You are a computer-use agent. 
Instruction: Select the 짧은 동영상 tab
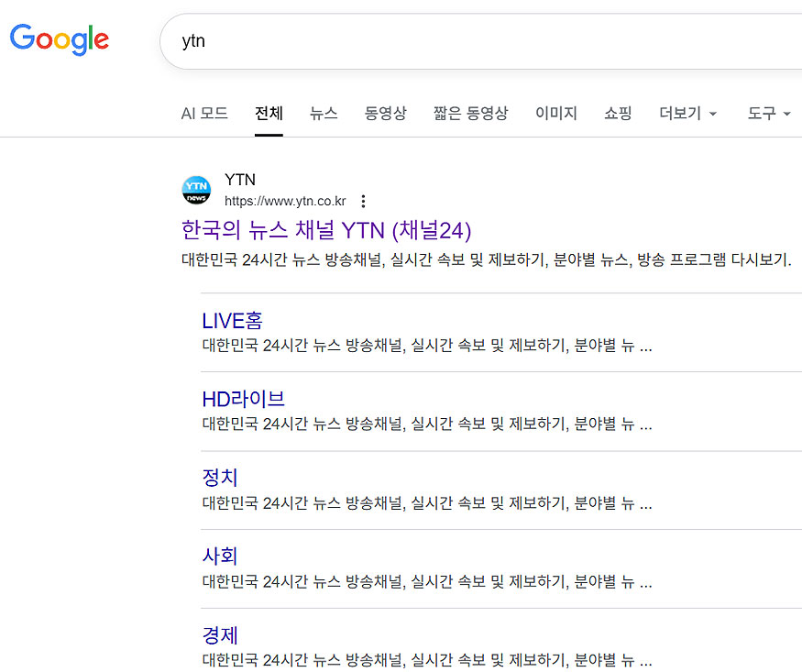point(471,113)
